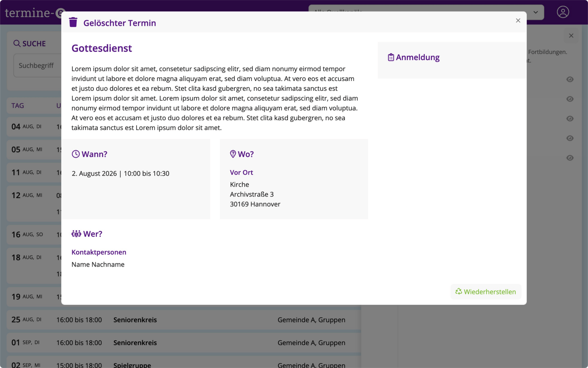
Task: Click the 11 AUG, DI date row
Action: click(x=34, y=172)
